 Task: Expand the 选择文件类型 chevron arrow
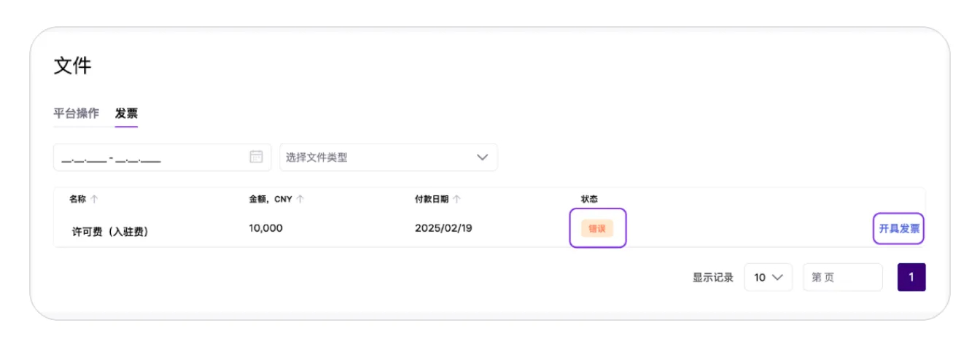point(482,157)
